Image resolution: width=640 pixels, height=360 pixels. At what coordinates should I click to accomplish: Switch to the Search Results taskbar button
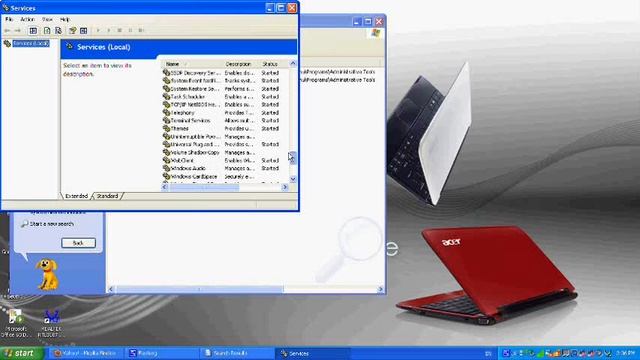click(237, 353)
